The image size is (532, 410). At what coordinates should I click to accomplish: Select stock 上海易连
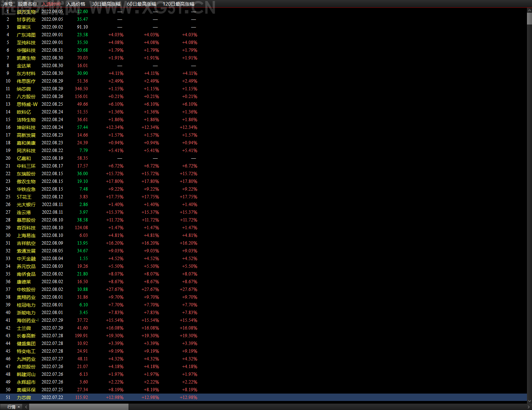[x=26, y=236]
